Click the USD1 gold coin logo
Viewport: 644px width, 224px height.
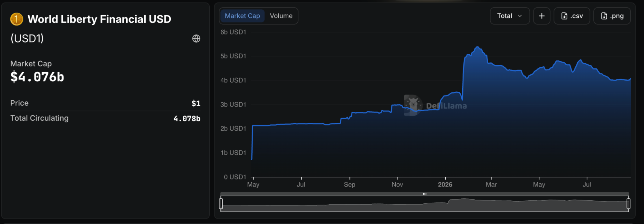tap(16, 19)
